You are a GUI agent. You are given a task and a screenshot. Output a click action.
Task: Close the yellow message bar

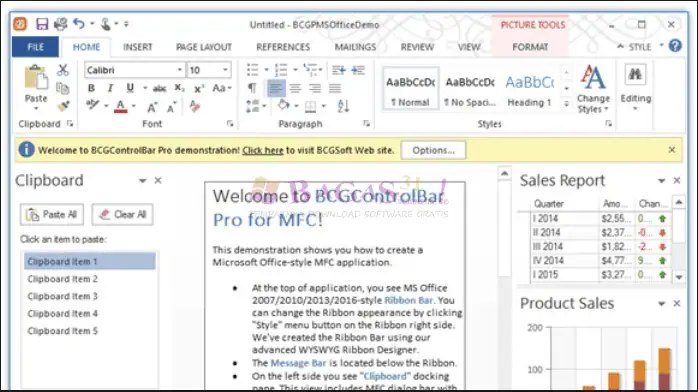point(672,150)
